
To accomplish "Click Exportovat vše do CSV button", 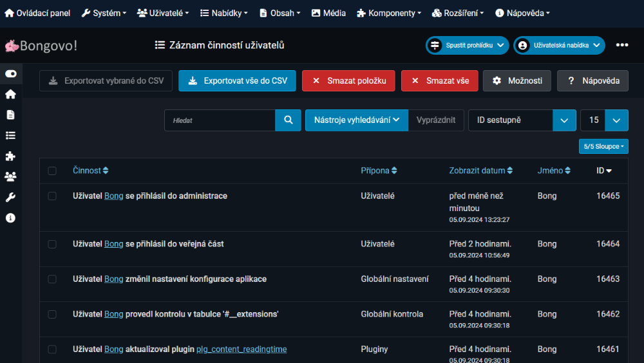I will click(x=237, y=81).
